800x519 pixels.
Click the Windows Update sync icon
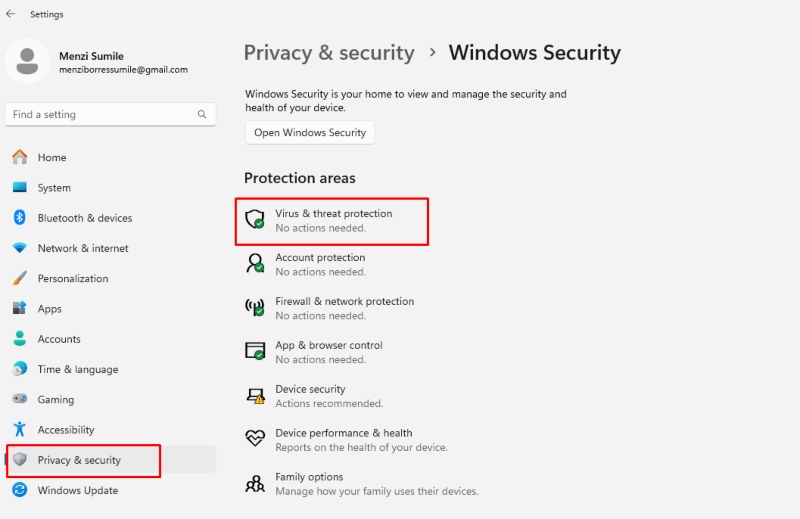[x=20, y=490]
